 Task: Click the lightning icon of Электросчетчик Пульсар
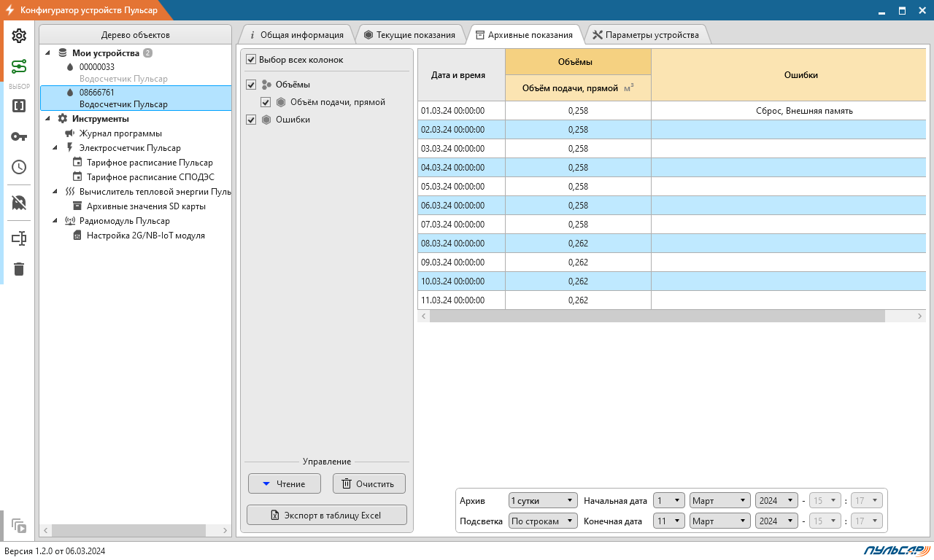click(70, 148)
